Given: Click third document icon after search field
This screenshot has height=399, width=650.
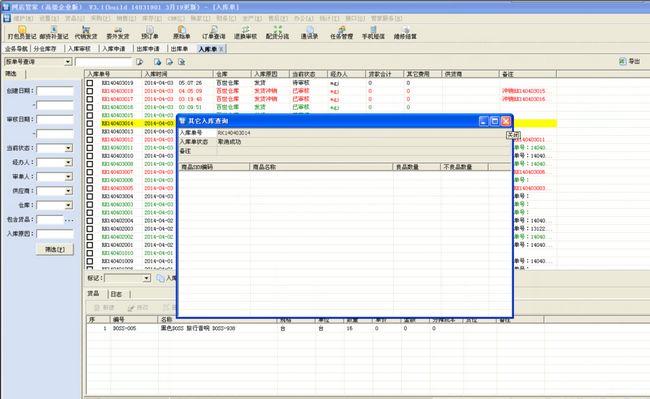Looking at the screenshot, I should [182, 62].
